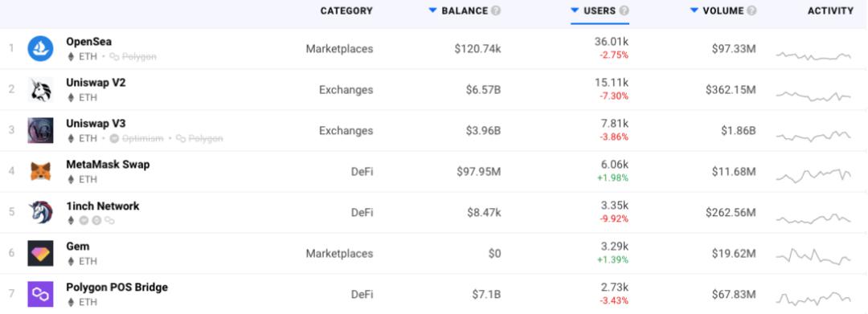Select the Gem diamond icon
Viewport: 868px width, 314px height.
(40, 253)
